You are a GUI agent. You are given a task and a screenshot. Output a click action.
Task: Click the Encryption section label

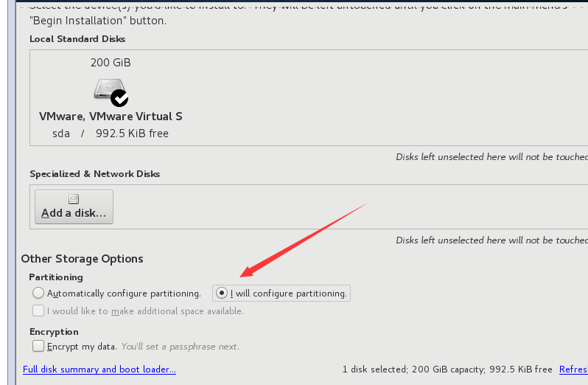54,332
